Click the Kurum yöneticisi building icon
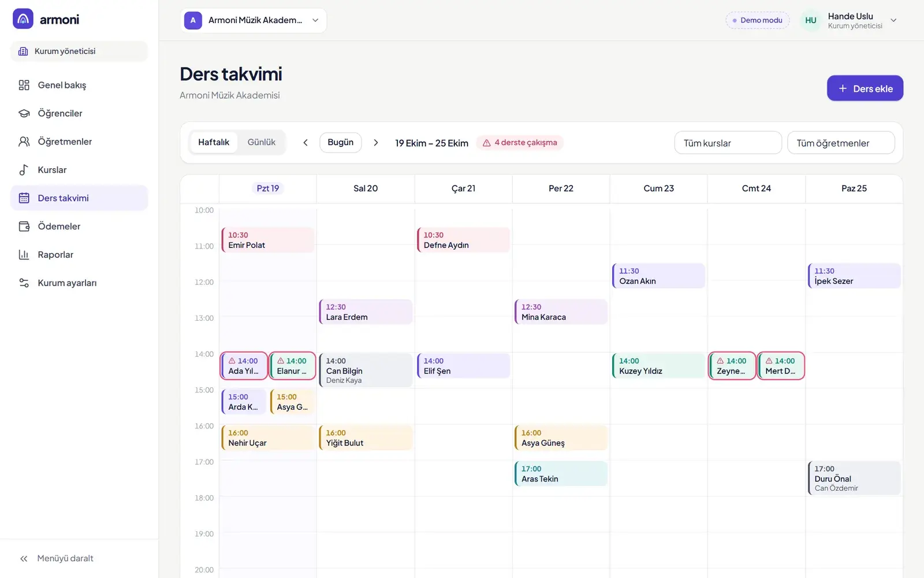The image size is (924, 578). pyautogui.click(x=23, y=51)
